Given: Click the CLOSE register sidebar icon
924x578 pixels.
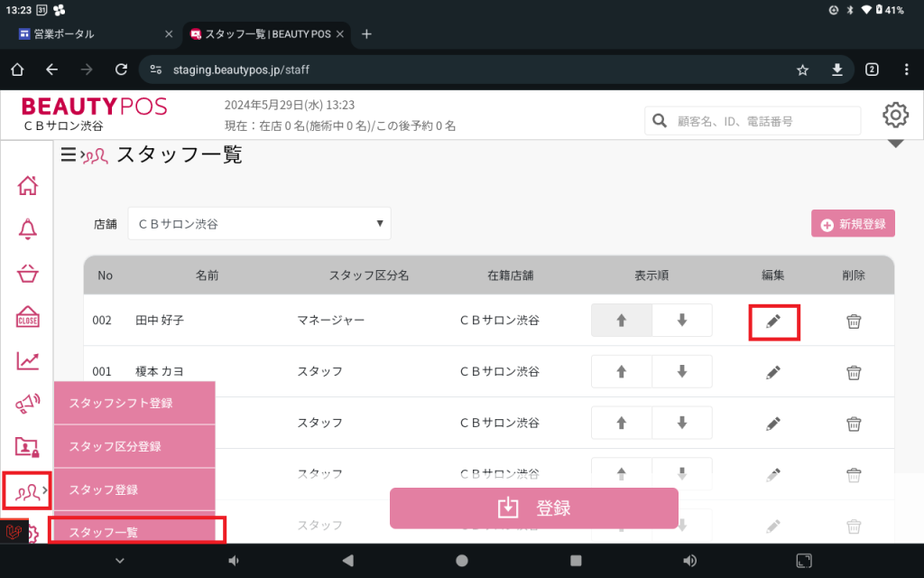Looking at the screenshot, I should tap(28, 317).
